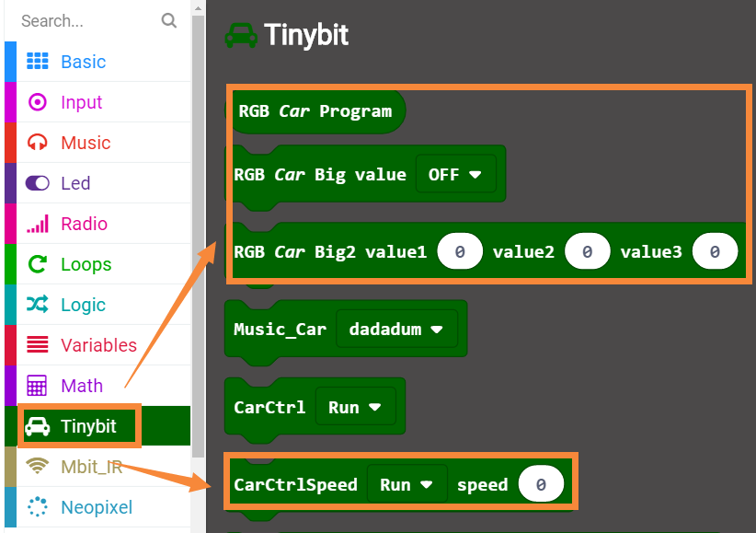Click the toolbox vertical scrollbar
Viewport: 756px width, 533px height.
pyautogui.click(x=199, y=230)
